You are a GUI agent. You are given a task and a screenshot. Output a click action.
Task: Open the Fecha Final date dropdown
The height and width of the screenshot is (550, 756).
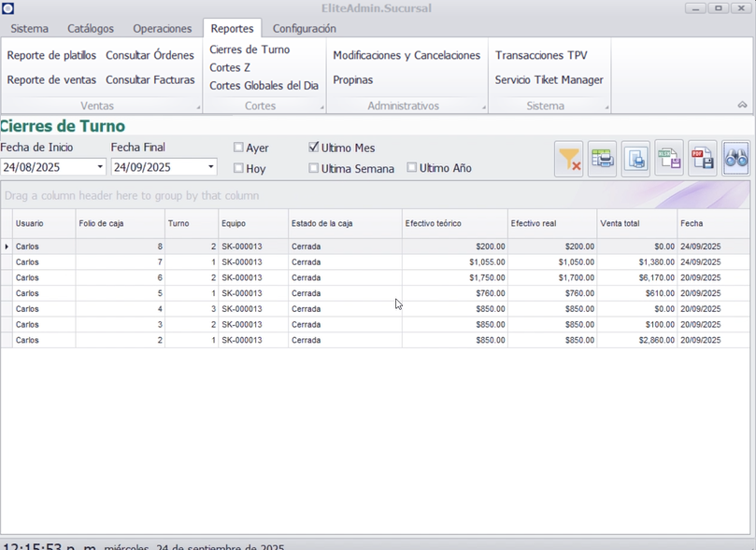(x=211, y=167)
